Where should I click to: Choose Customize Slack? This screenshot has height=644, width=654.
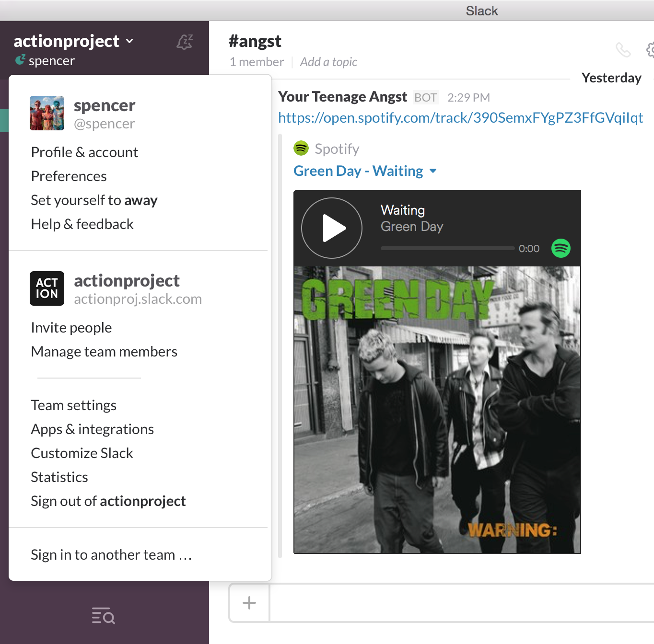point(82,453)
